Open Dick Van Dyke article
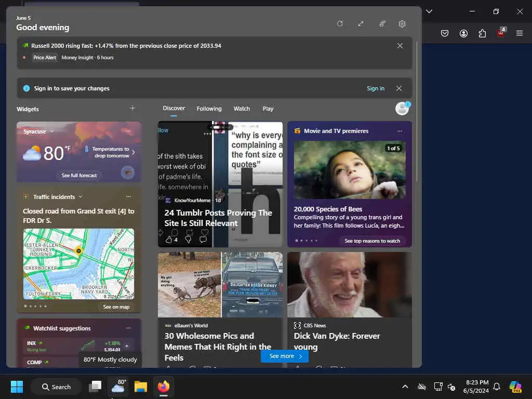Viewport: 532px width, 399px height. 337,341
